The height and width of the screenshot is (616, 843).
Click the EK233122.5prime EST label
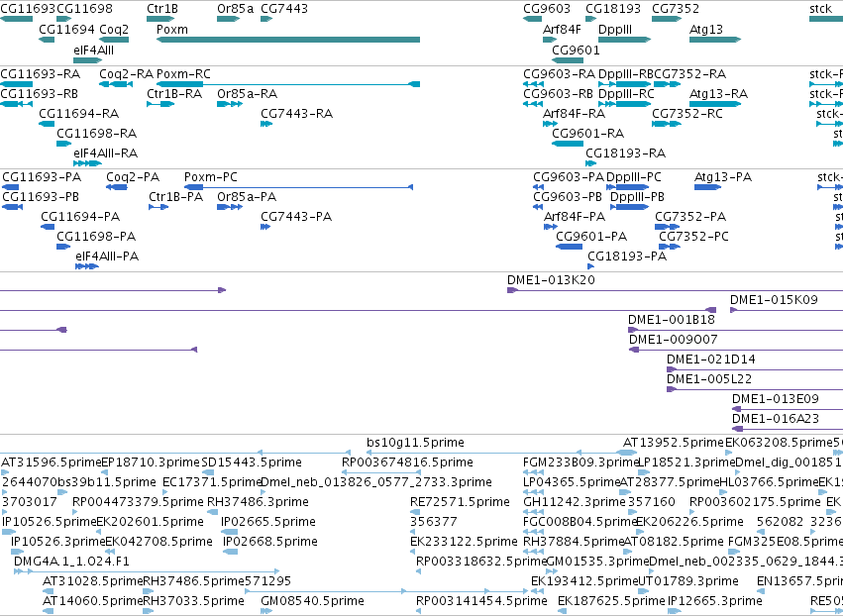(x=464, y=542)
